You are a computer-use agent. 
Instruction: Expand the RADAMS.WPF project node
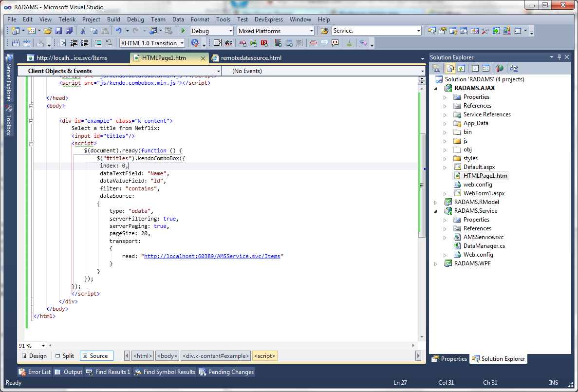(436, 264)
